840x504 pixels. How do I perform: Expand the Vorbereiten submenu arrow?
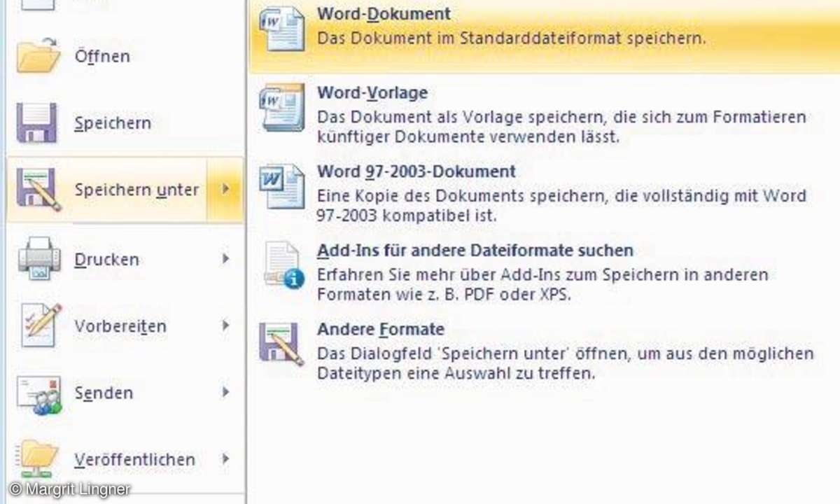point(225,325)
